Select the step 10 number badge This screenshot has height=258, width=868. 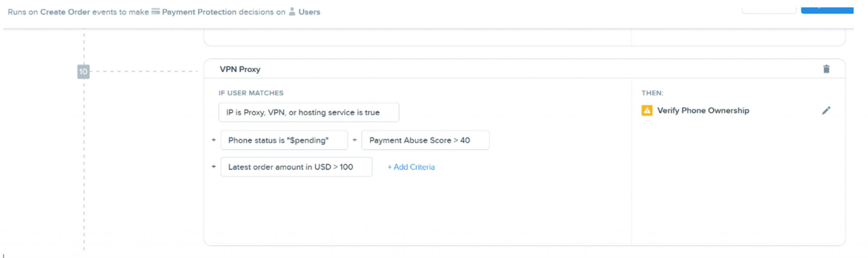tap(83, 72)
